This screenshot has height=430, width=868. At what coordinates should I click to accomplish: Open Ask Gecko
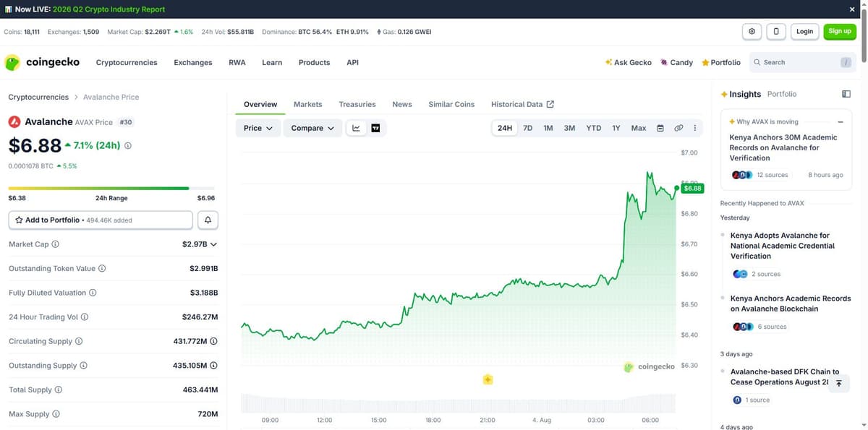629,62
